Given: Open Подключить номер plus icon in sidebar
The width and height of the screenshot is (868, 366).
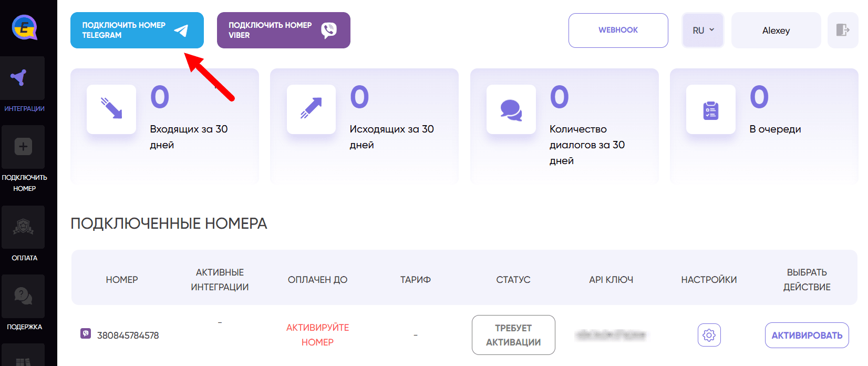Looking at the screenshot, I should [23, 147].
